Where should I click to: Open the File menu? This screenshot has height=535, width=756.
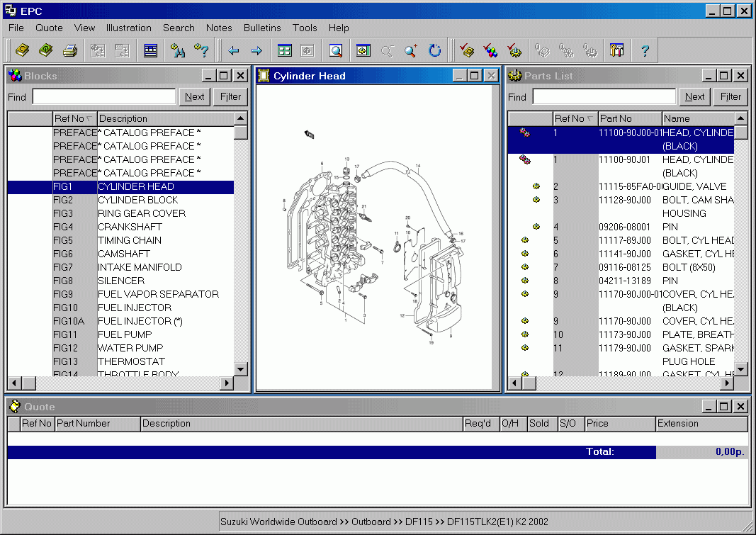pos(16,28)
